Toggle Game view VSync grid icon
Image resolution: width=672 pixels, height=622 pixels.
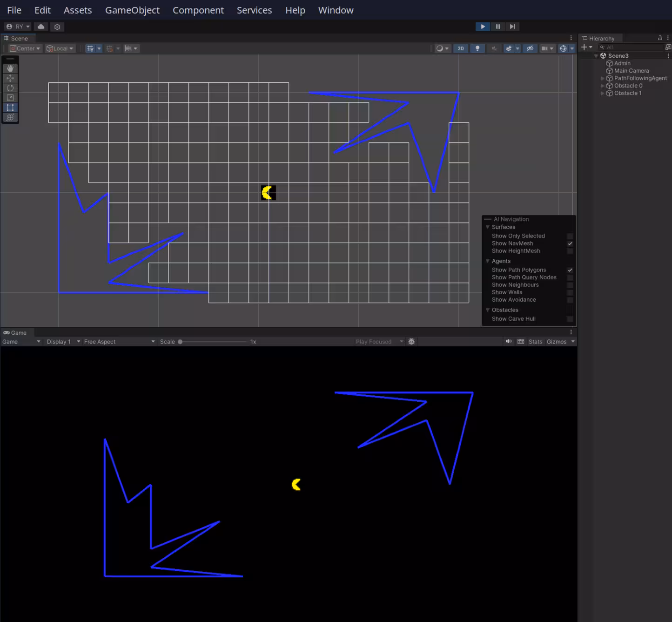[521, 342]
